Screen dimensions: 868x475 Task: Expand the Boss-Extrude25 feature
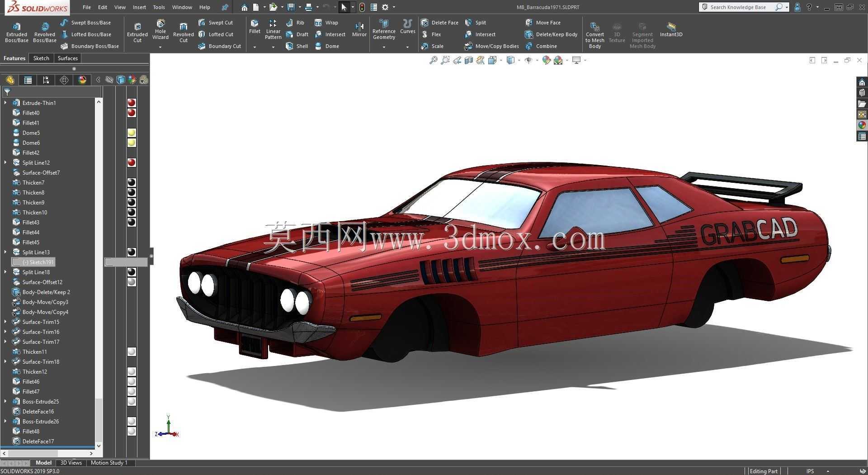[x=5, y=401]
